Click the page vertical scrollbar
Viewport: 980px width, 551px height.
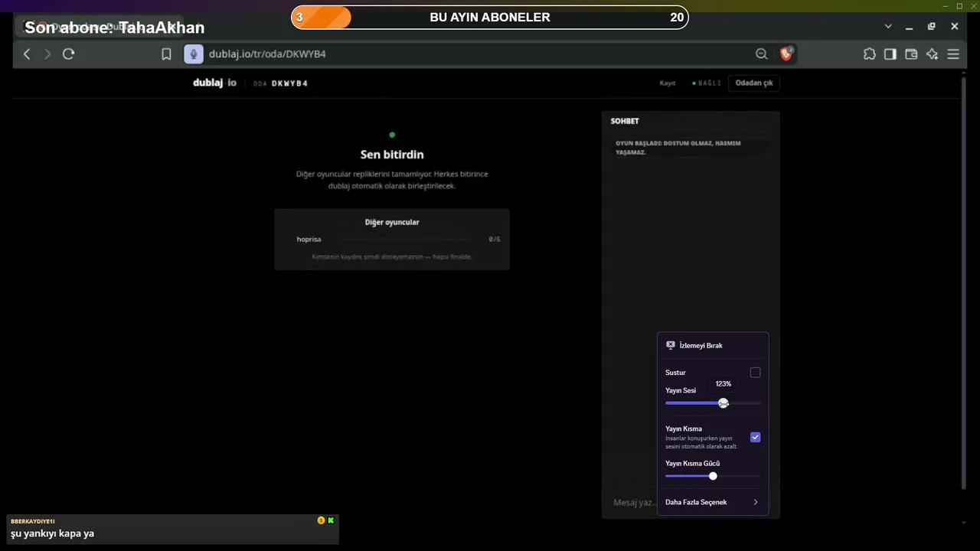964,283
